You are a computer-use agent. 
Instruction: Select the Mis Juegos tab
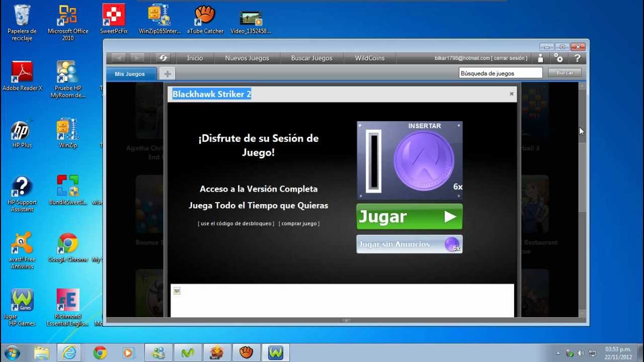point(131,74)
